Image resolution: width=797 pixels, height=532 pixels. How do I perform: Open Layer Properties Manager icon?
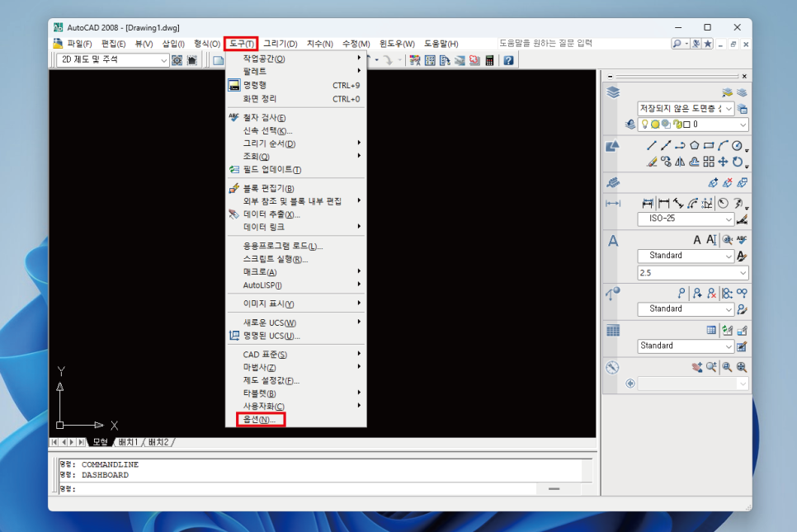pos(742,92)
